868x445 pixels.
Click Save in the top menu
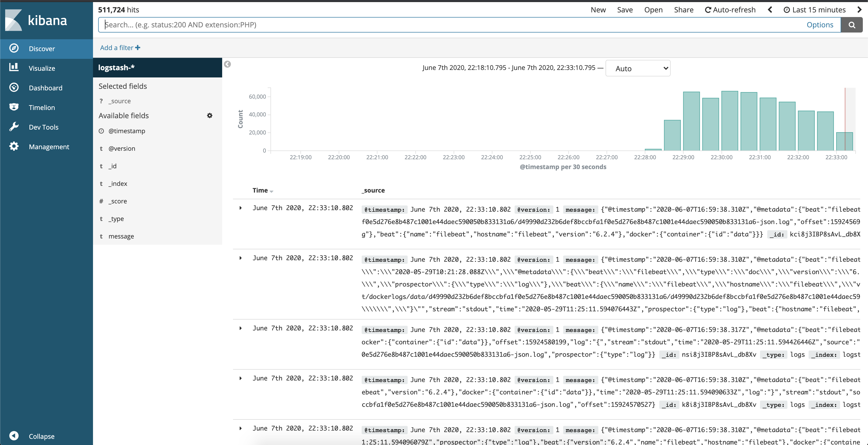[x=625, y=10]
